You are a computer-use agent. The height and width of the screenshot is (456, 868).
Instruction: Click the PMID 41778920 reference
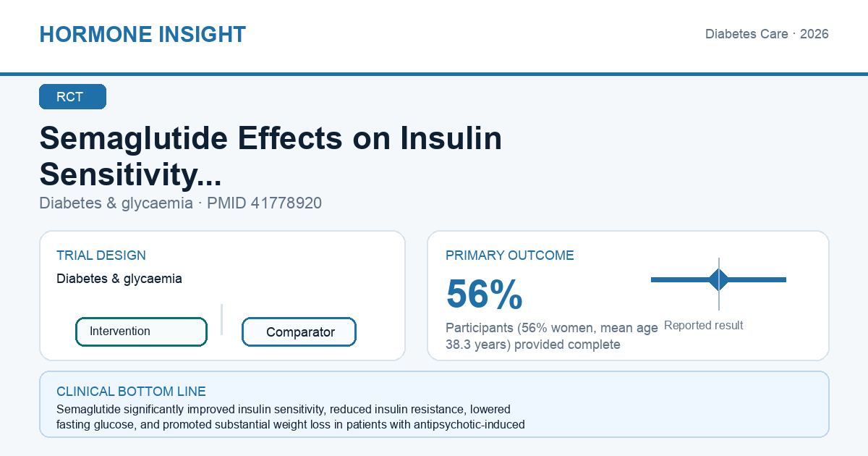coord(265,203)
